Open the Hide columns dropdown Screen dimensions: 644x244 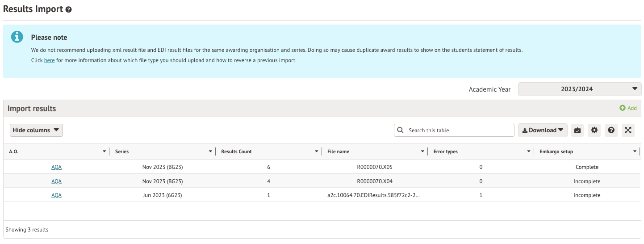(36, 130)
